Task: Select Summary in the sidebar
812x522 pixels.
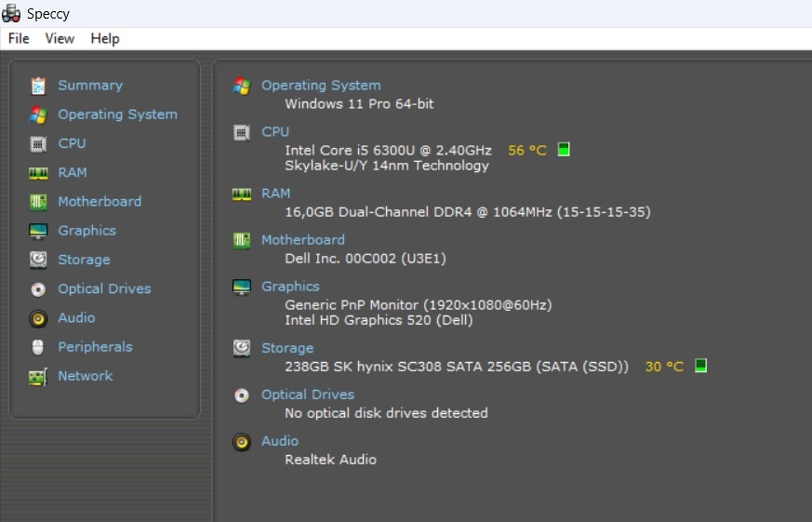Action: 90,86
